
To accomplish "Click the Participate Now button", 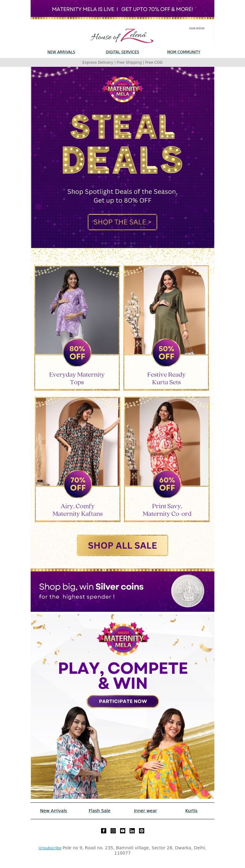I will click(123, 701).
